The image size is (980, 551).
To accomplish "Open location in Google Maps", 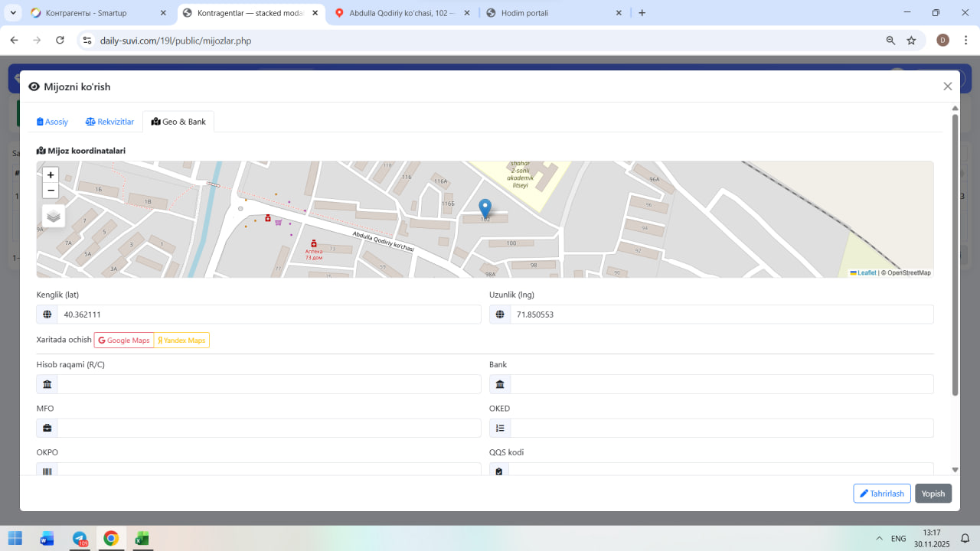I will (124, 341).
